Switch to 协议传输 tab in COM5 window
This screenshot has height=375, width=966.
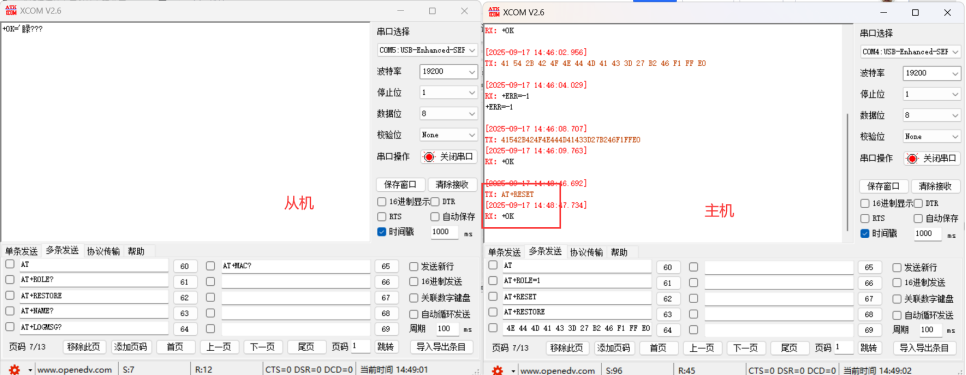point(103,251)
